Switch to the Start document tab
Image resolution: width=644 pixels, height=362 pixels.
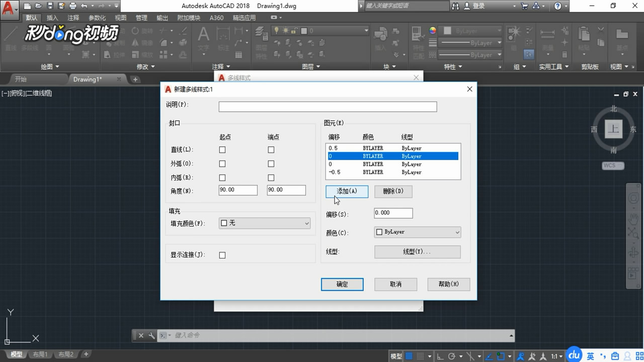point(21,79)
